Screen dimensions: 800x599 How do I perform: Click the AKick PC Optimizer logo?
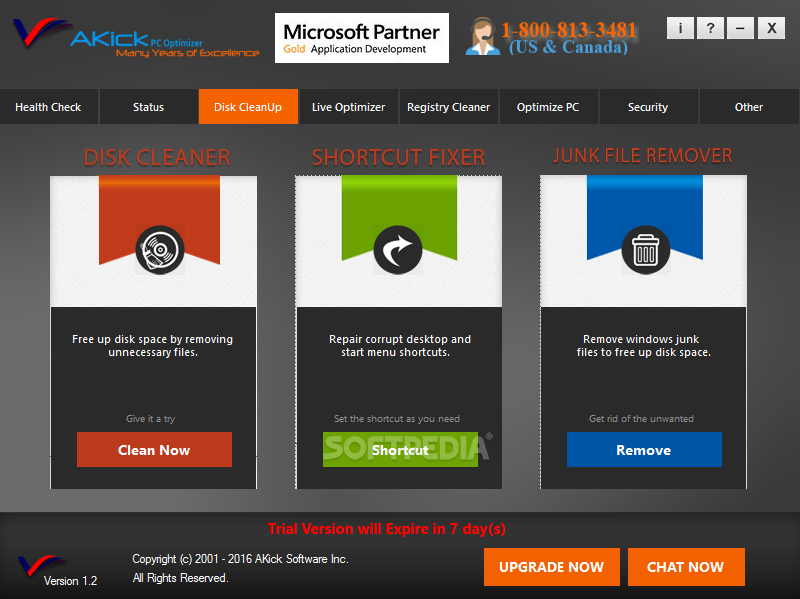click(136, 38)
